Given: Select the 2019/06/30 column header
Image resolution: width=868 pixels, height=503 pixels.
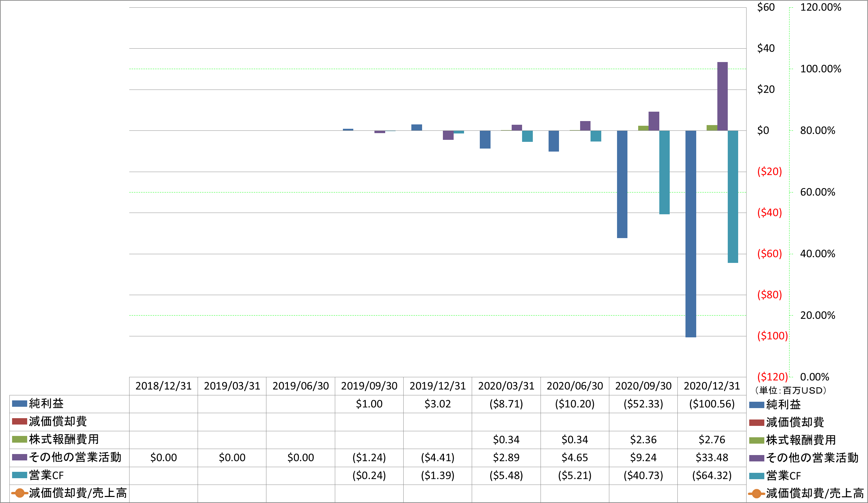Looking at the screenshot, I should tap(300, 386).
